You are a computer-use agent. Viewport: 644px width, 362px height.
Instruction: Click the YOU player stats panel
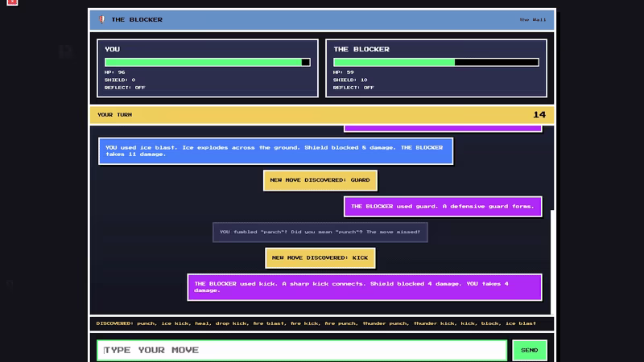coord(208,68)
